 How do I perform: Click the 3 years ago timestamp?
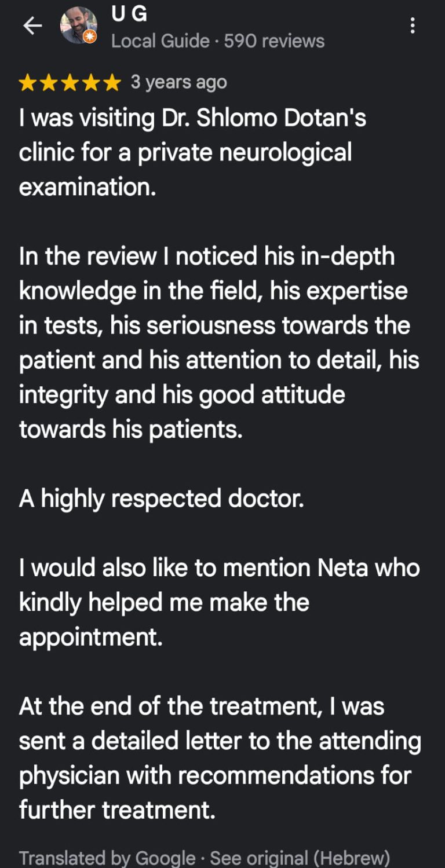click(178, 82)
